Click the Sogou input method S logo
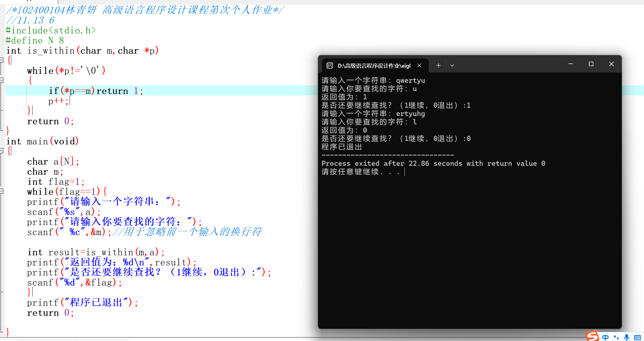The image size is (644, 341). [592, 336]
